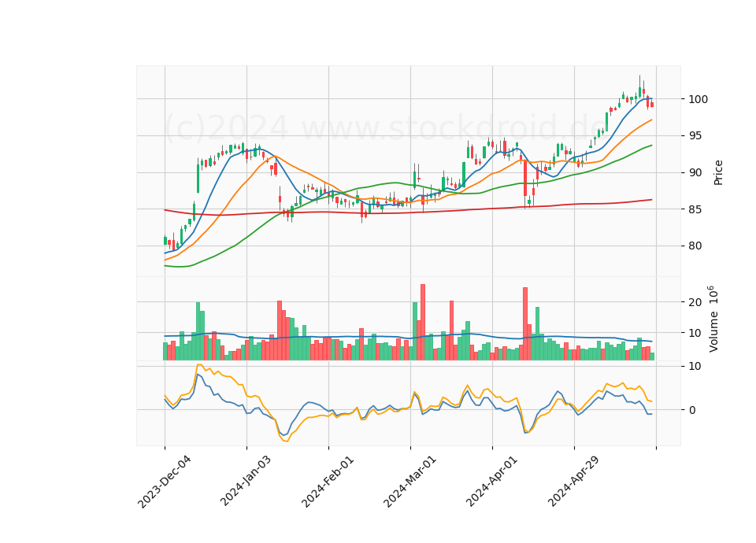Click the last red candlestick on the price chart

pyautogui.click(x=652, y=104)
